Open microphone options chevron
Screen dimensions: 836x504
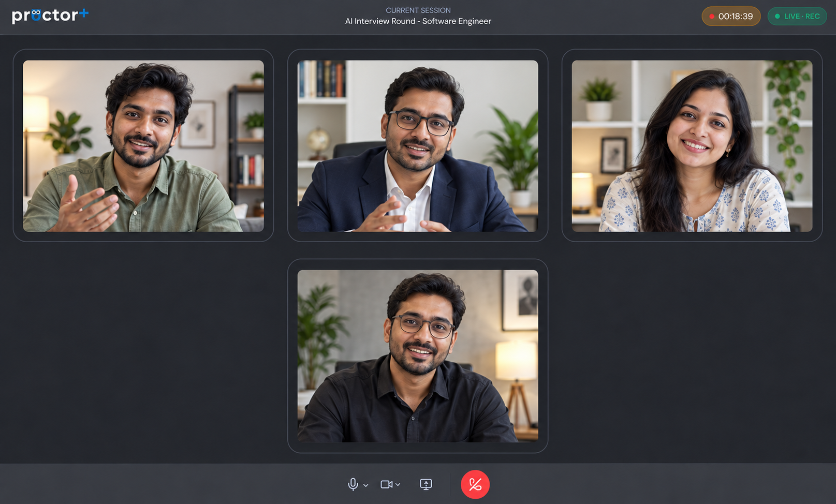click(365, 485)
